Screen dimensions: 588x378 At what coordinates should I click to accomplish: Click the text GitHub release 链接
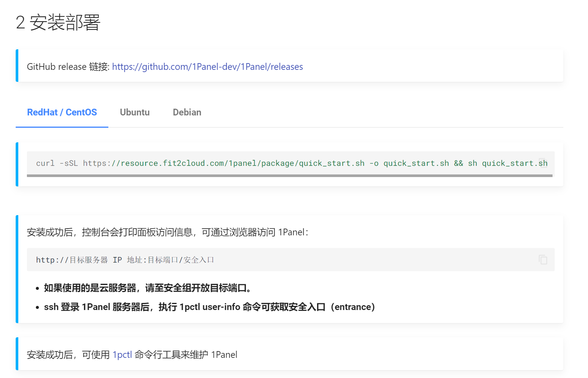point(68,66)
